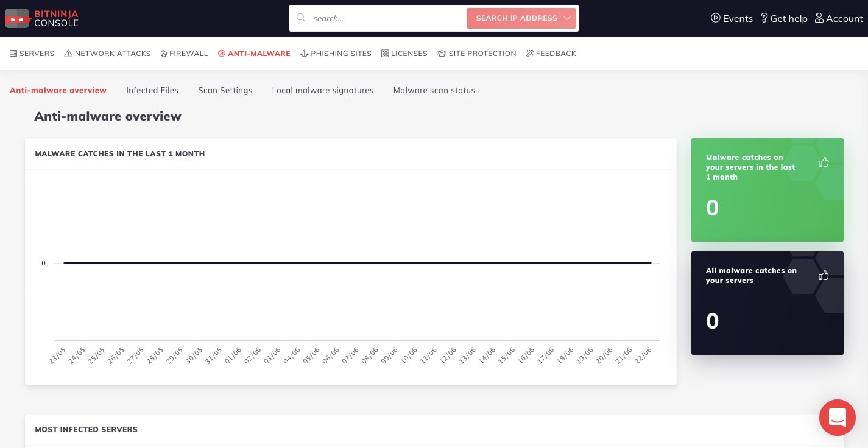Open the red chat support bubble
This screenshot has width=868, height=448.
pyautogui.click(x=838, y=418)
